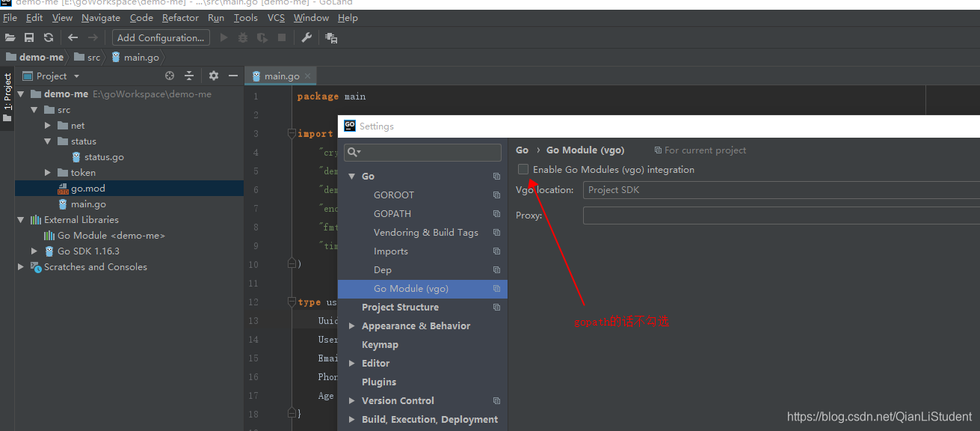Screen dimensions: 980x431
Task: Open the Project panel gear options
Action: pos(214,76)
